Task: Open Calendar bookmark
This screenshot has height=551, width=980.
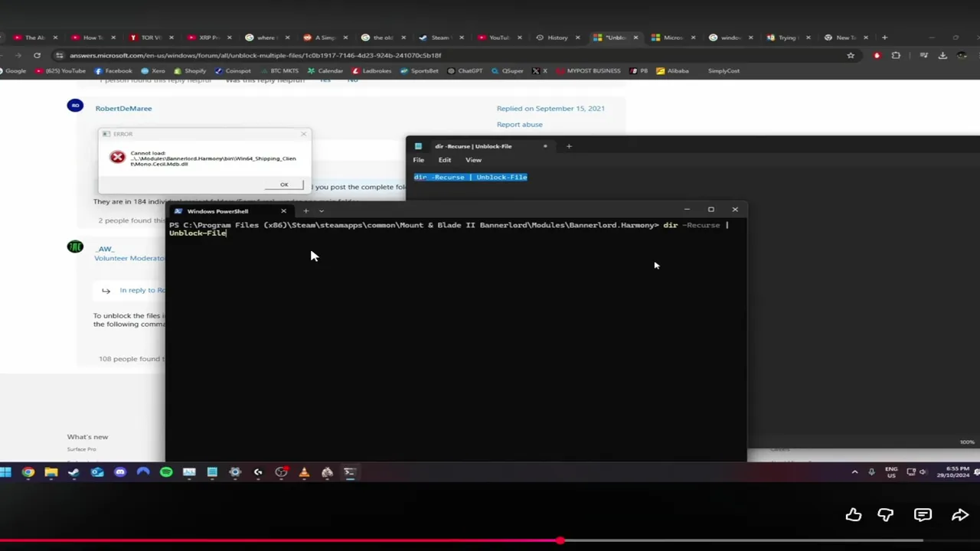Action: coord(325,71)
